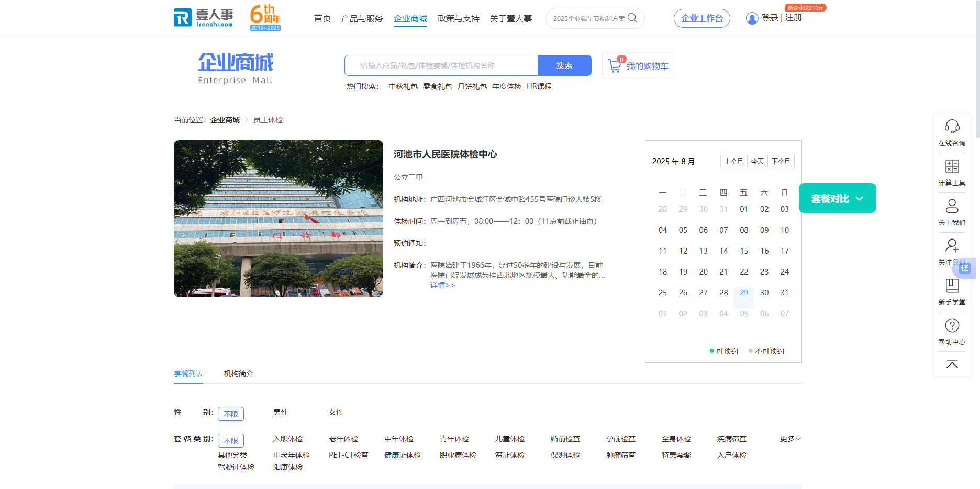Viewport: 980px width, 489px height.
Task: Click the magnifier icon in the top search box
Action: 632,18
